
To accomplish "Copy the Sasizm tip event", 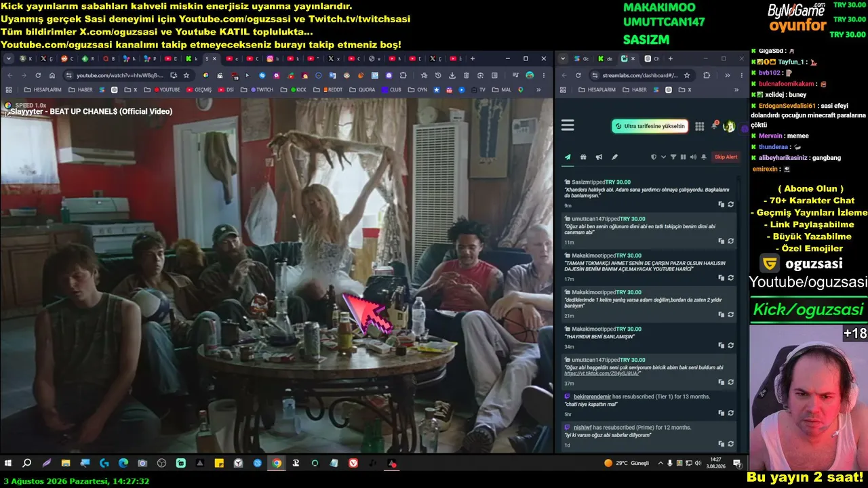I will (721, 204).
